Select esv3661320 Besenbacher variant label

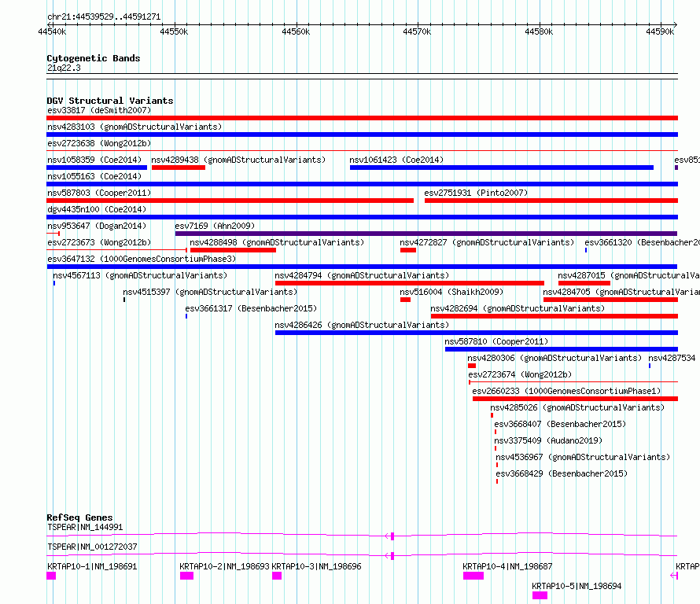click(x=642, y=242)
